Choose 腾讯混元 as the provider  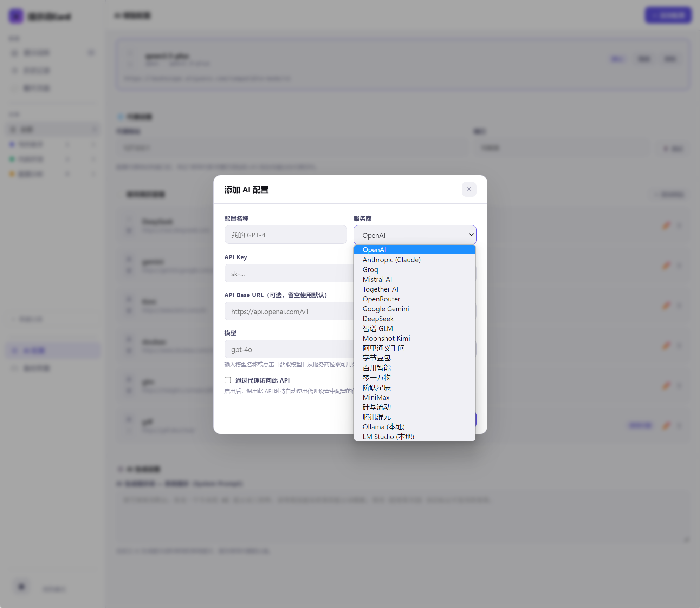[415, 417]
